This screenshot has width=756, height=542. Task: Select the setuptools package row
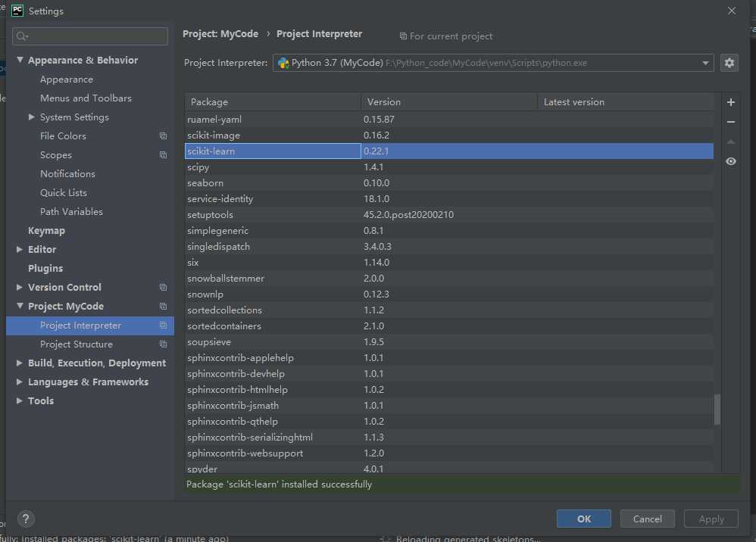(449, 215)
